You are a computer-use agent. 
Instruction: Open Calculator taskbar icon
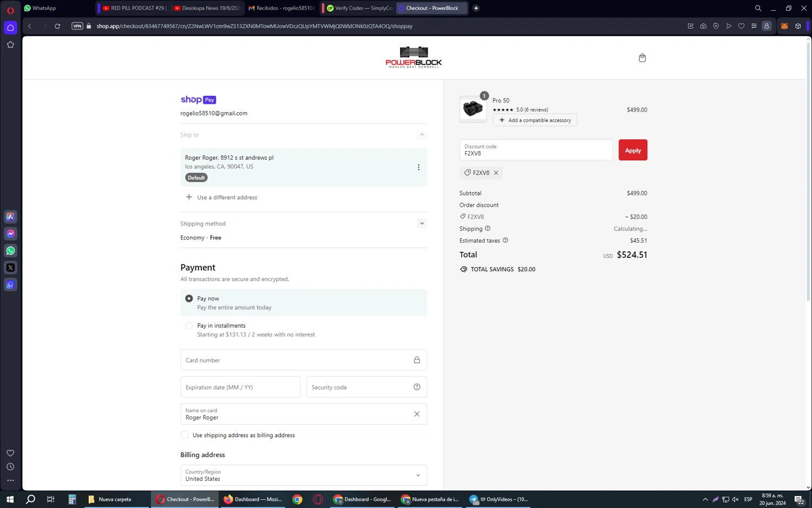71,499
